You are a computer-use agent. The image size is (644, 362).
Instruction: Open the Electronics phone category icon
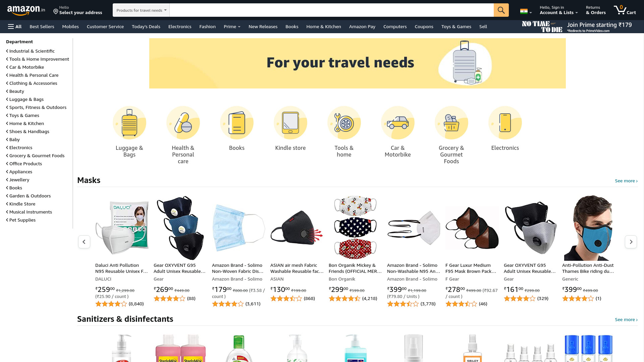[505, 123]
